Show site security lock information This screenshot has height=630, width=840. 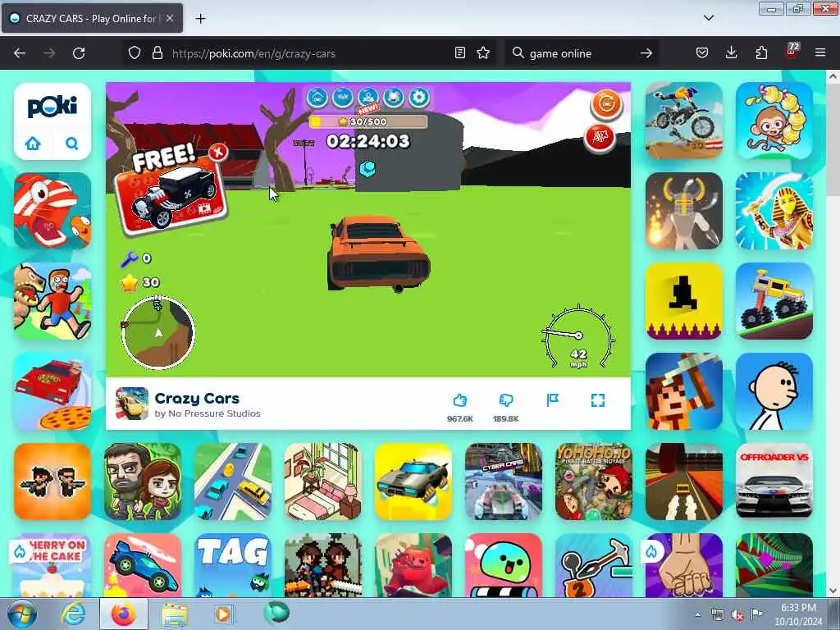[157, 53]
